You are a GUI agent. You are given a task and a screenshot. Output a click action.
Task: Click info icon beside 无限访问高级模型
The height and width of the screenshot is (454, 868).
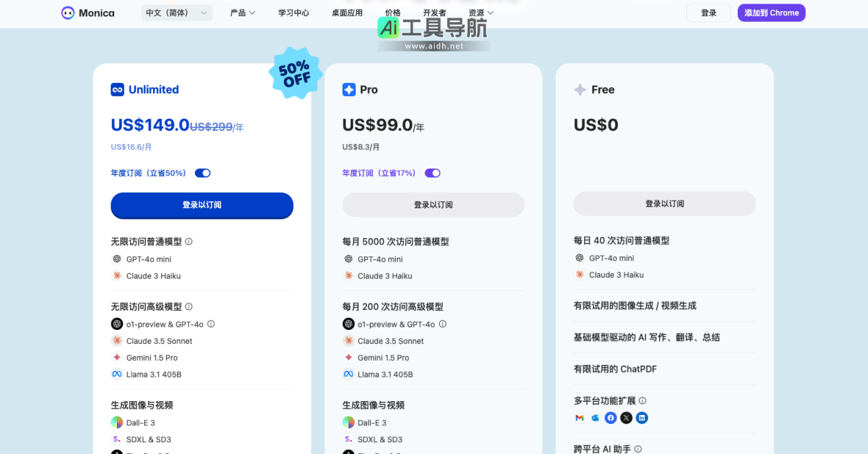(189, 306)
